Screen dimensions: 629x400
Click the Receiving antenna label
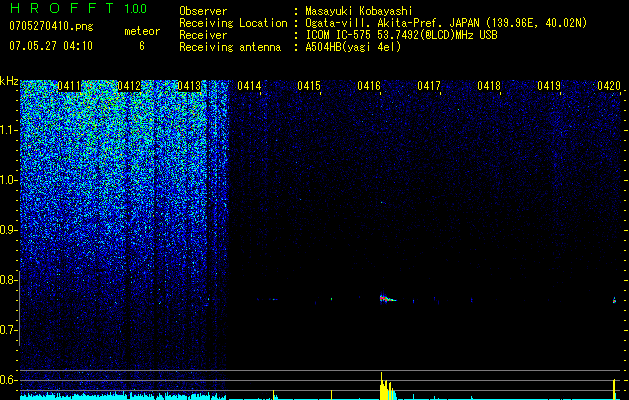230,47
